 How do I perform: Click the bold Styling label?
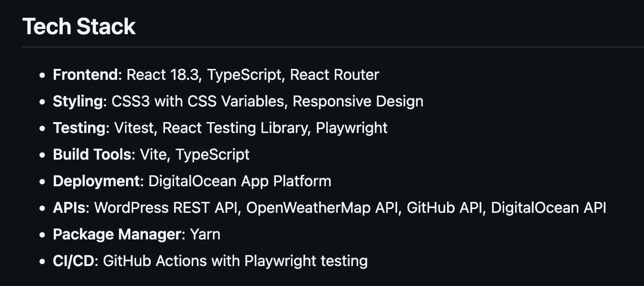click(78, 101)
